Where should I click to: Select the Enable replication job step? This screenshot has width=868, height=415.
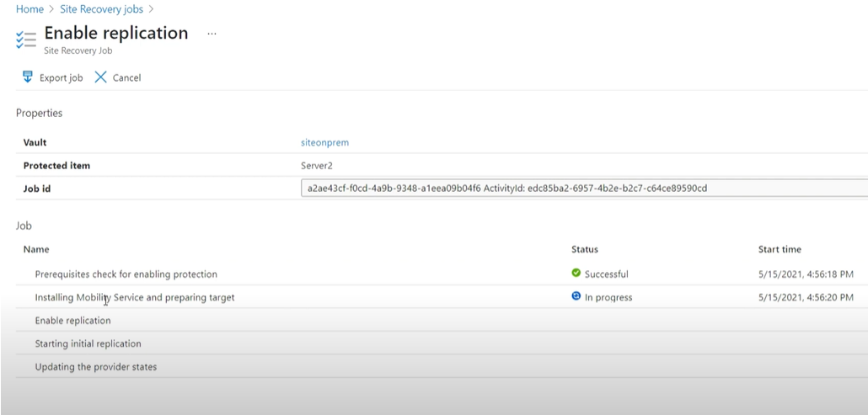pyautogui.click(x=72, y=321)
